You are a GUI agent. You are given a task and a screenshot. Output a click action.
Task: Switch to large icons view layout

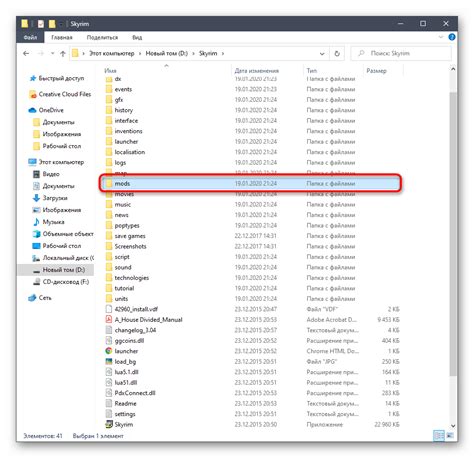click(450, 435)
